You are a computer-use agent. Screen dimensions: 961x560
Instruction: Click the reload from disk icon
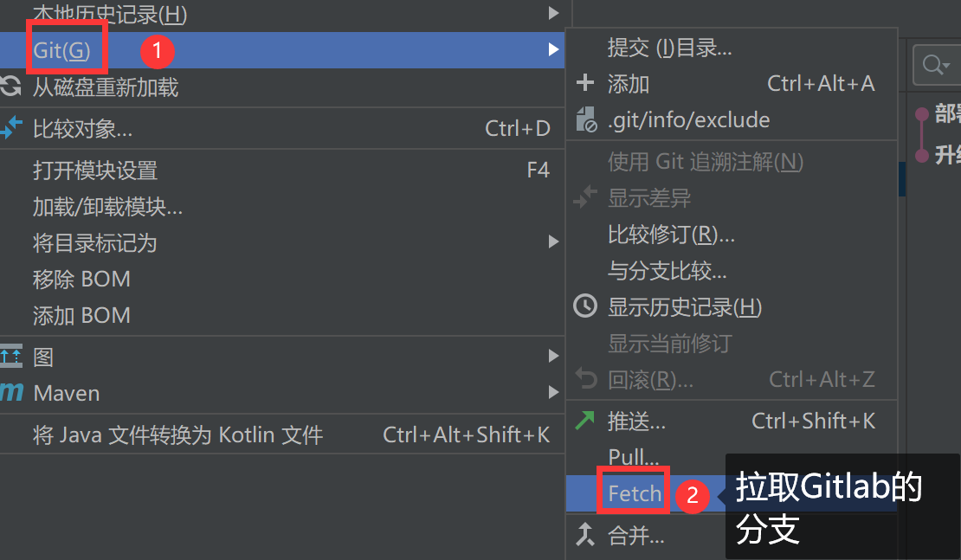pyautogui.click(x=10, y=87)
